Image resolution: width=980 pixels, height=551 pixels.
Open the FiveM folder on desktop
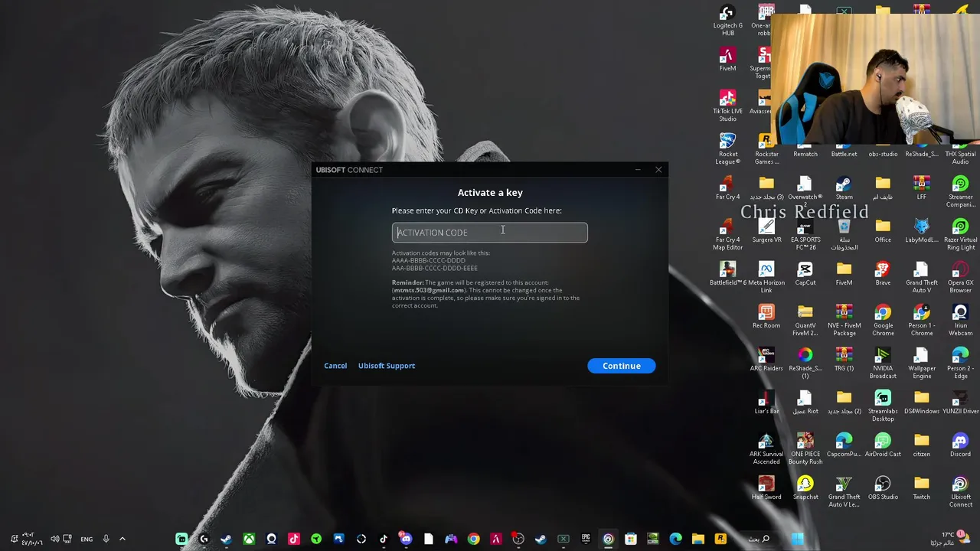click(x=844, y=274)
